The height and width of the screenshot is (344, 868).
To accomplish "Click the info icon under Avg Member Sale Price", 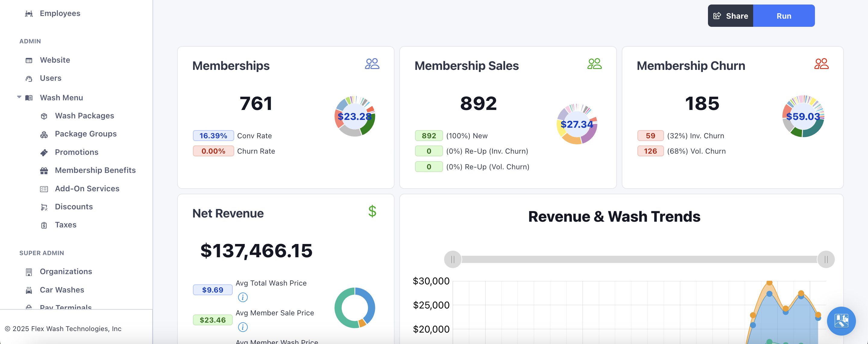I will click(x=243, y=327).
